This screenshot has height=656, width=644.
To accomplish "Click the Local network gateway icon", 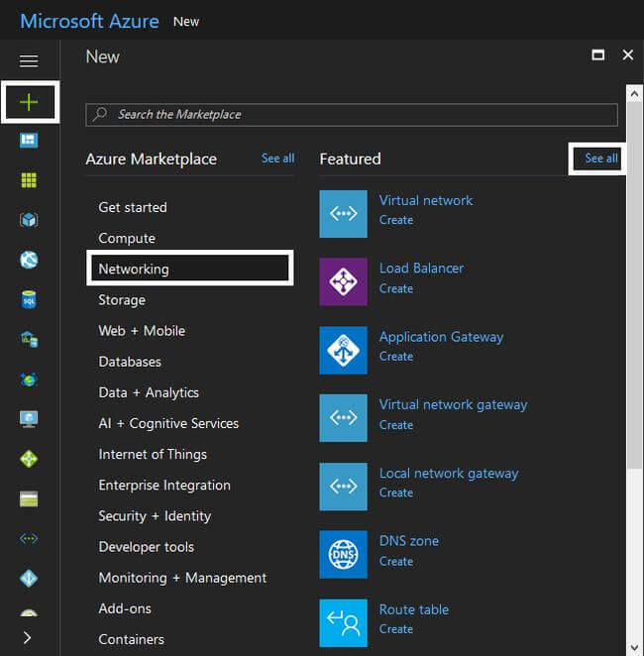I will click(343, 487).
